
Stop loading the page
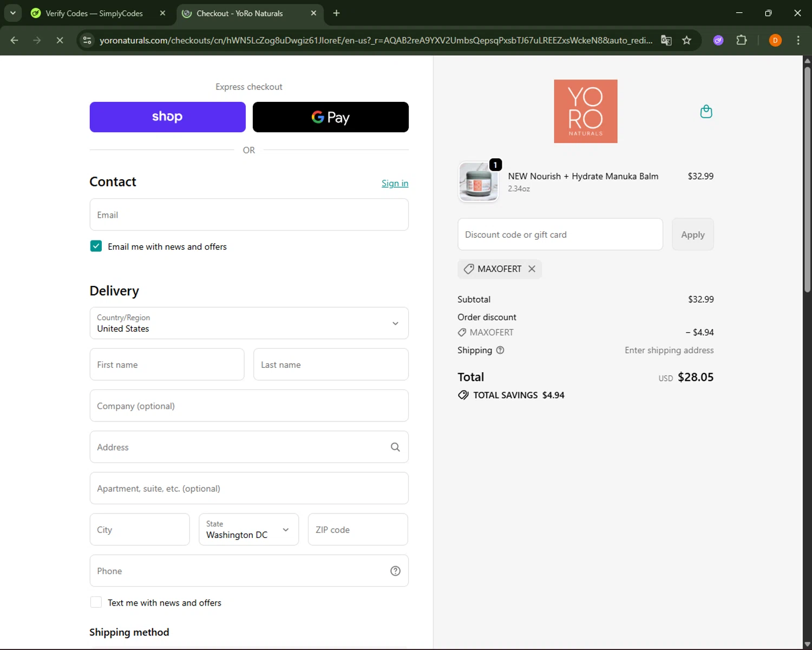(x=60, y=40)
